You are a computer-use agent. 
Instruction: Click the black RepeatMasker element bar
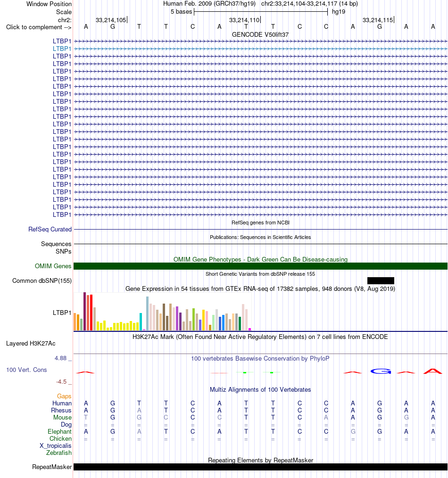click(x=260, y=467)
